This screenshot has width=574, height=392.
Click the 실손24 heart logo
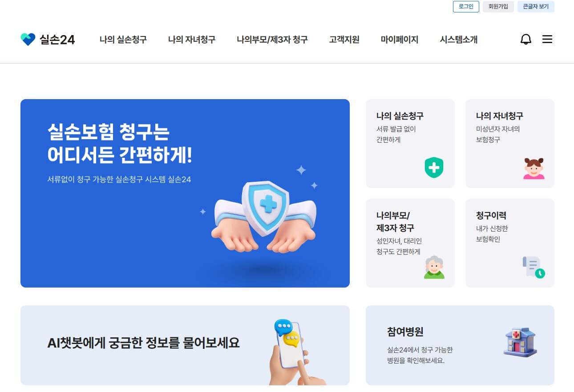pos(28,40)
